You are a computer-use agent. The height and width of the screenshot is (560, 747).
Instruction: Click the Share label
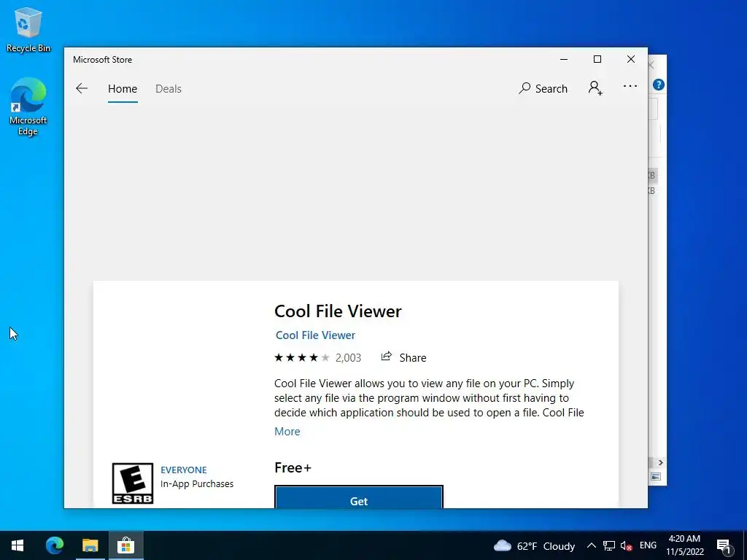[x=413, y=357]
